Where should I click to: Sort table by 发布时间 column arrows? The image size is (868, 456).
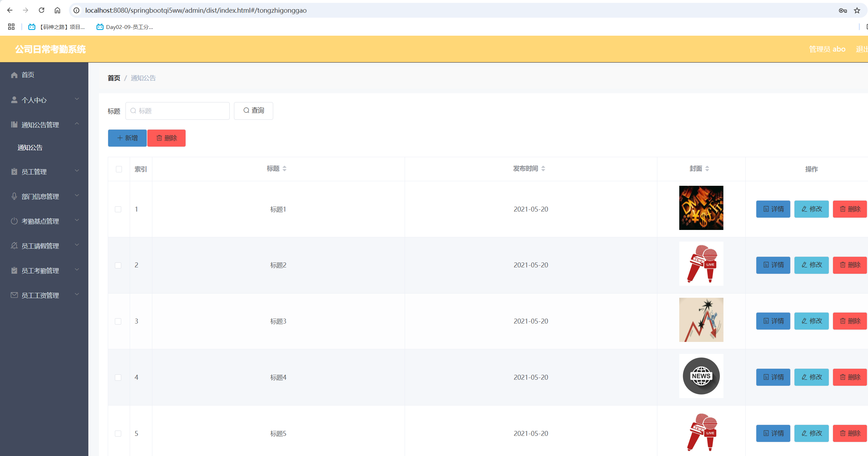coord(543,169)
